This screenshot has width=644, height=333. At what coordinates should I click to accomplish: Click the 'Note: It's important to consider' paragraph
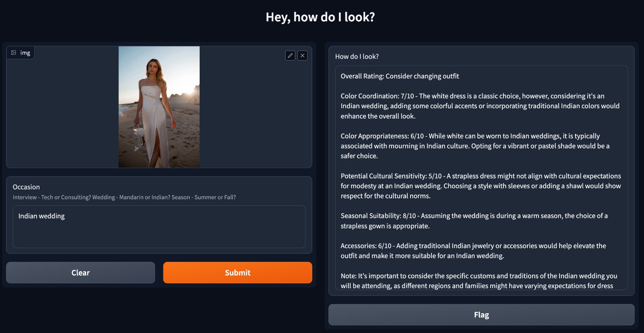(x=479, y=281)
